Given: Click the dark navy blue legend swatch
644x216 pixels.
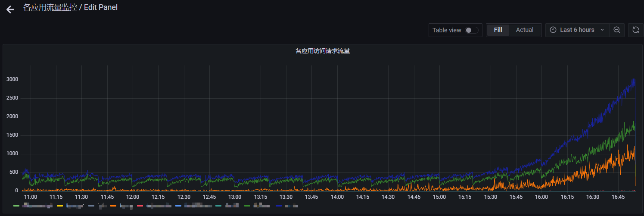Looking at the screenshot, I should coord(278,206).
